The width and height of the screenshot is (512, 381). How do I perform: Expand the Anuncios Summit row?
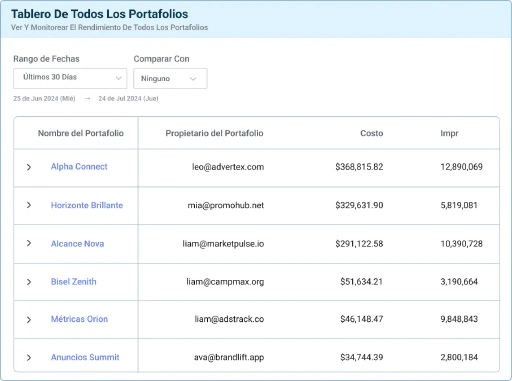click(x=29, y=358)
